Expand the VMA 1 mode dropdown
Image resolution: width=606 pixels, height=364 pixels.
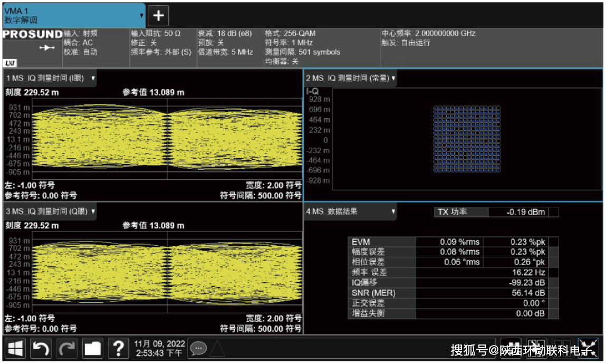141,15
